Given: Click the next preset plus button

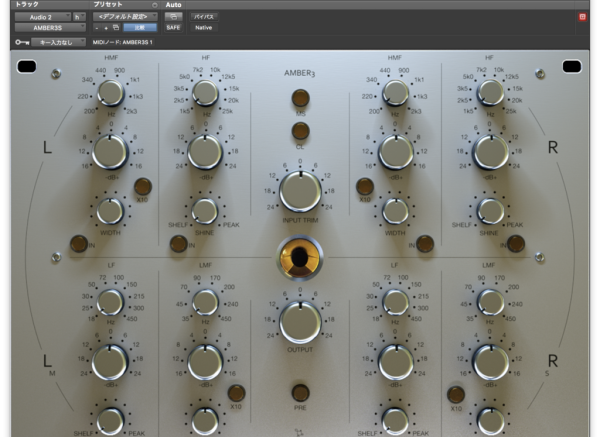Looking at the screenshot, I should point(106,28).
